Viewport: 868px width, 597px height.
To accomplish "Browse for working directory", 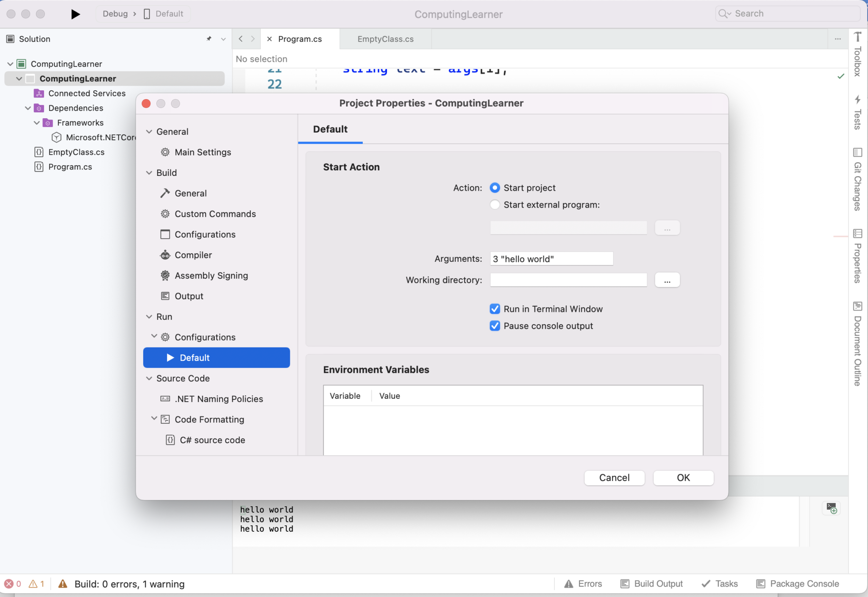I will tap(667, 280).
